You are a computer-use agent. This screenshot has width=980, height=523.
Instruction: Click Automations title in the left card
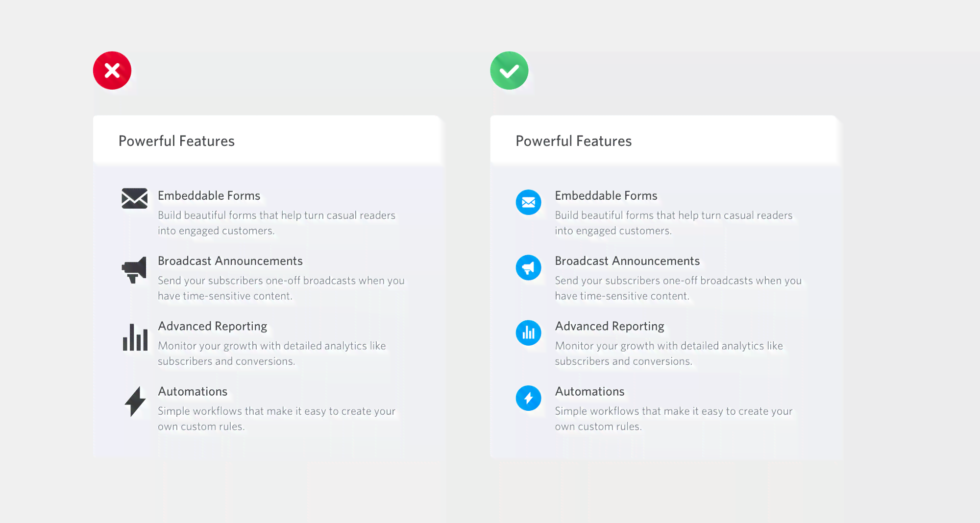coord(193,392)
